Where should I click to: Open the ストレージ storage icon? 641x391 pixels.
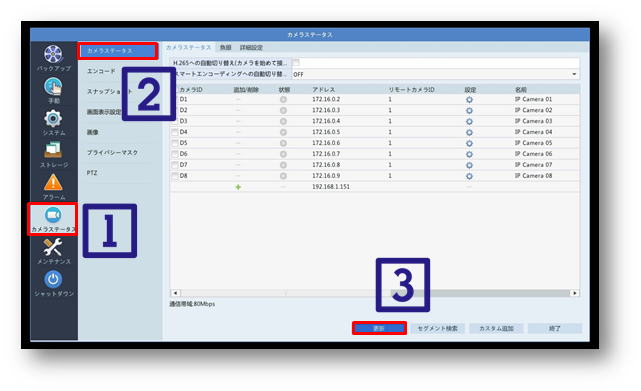pos(53,150)
